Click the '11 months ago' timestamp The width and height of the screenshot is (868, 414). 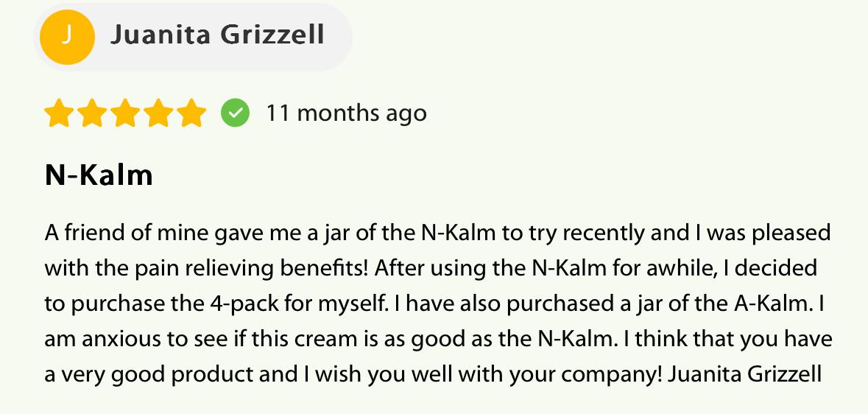(x=347, y=113)
